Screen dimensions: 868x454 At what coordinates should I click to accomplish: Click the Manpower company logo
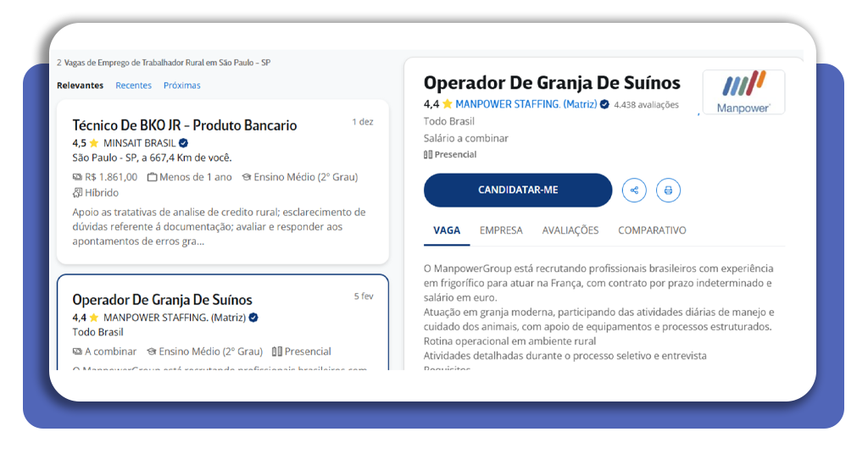tap(743, 91)
